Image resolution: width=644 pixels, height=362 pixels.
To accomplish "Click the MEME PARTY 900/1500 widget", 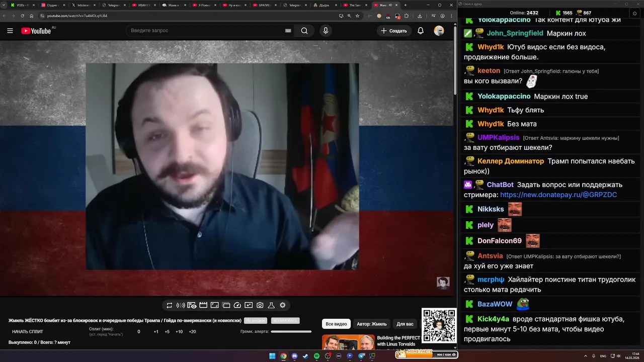I will click(x=427, y=354).
